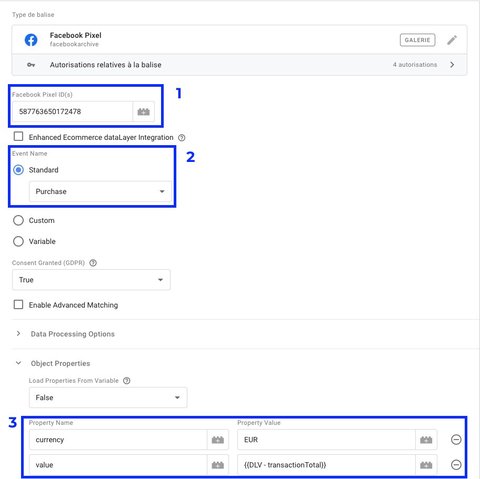Open help for Consent Granted (GDPR)
The width and height of the screenshot is (480, 479).
93,263
